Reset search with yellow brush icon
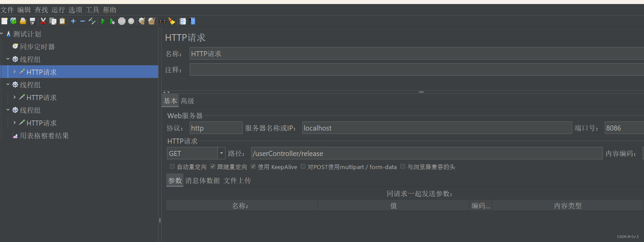The image size is (644, 242). [172, 21]
